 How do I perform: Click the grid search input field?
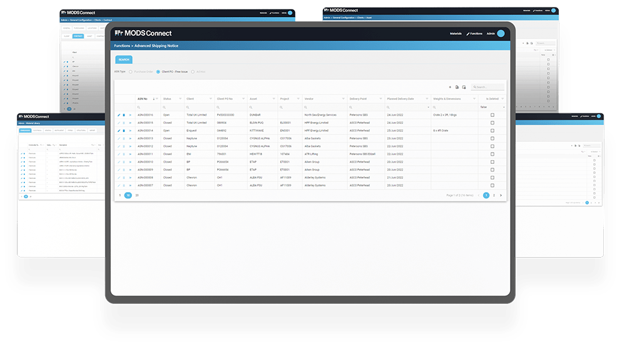[x=487, y=87]
